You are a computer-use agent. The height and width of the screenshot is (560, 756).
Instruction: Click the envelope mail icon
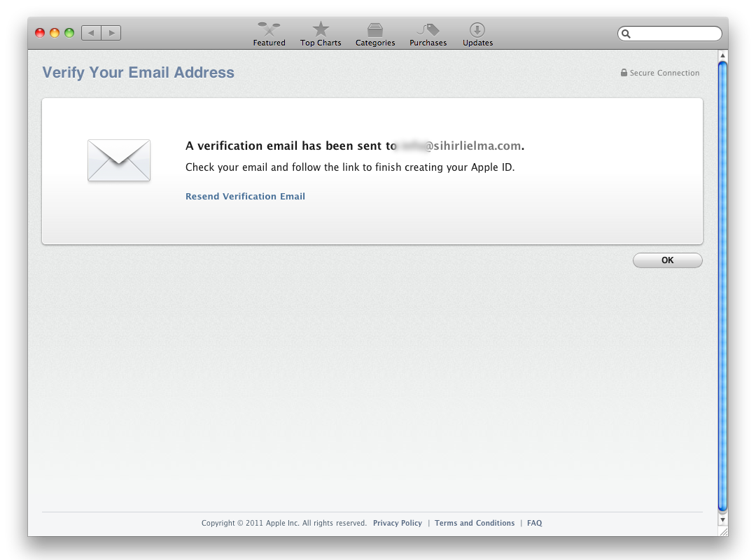119,160
